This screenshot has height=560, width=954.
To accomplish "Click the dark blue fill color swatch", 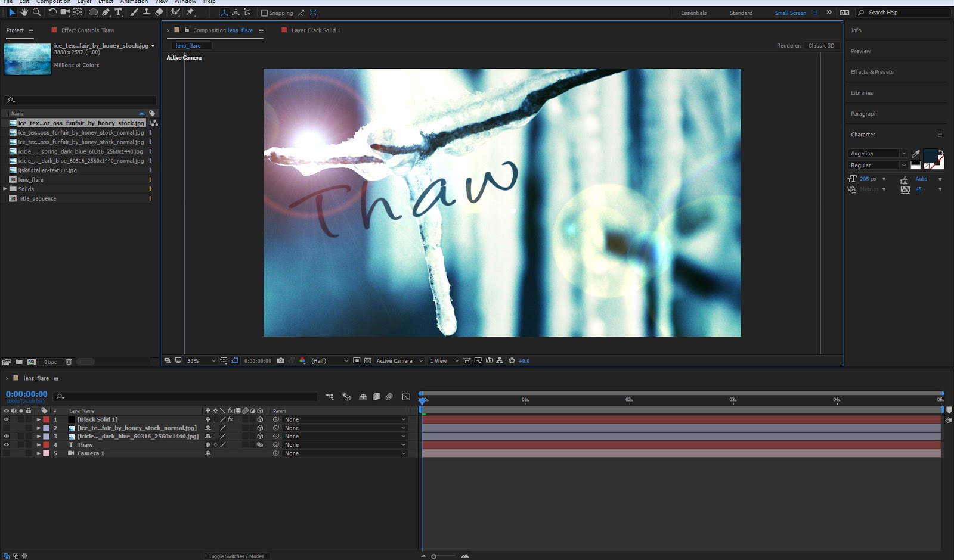I will (x=930, y=157).
